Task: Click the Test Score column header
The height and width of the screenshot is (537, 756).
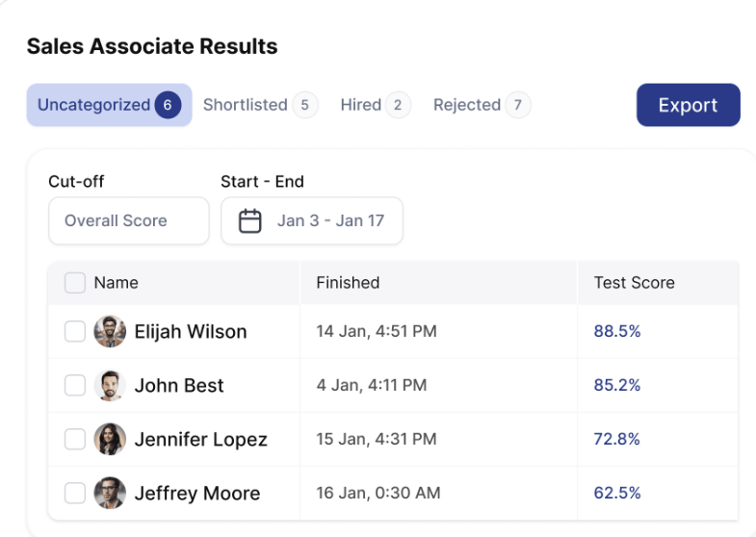Action: point(634,283)
